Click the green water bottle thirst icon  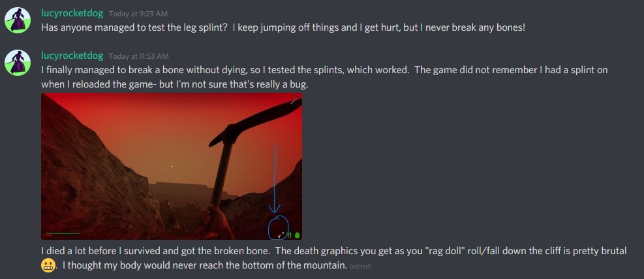(298, 235)
